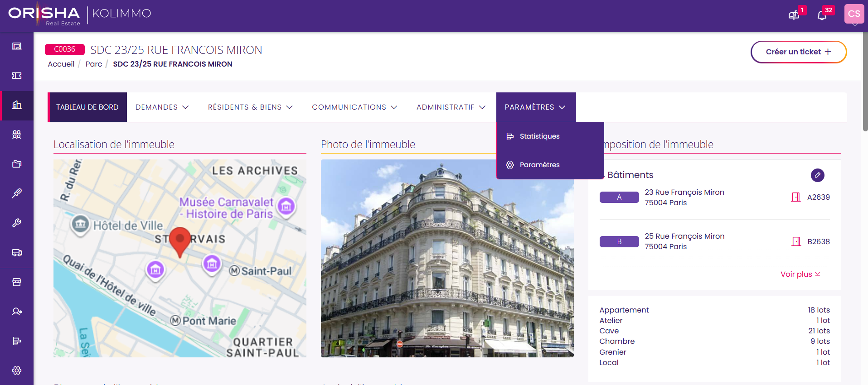This screenshot has height=385, width=868.
Task: Open the delivery truck sidebar icon
Action: [17, 253]
